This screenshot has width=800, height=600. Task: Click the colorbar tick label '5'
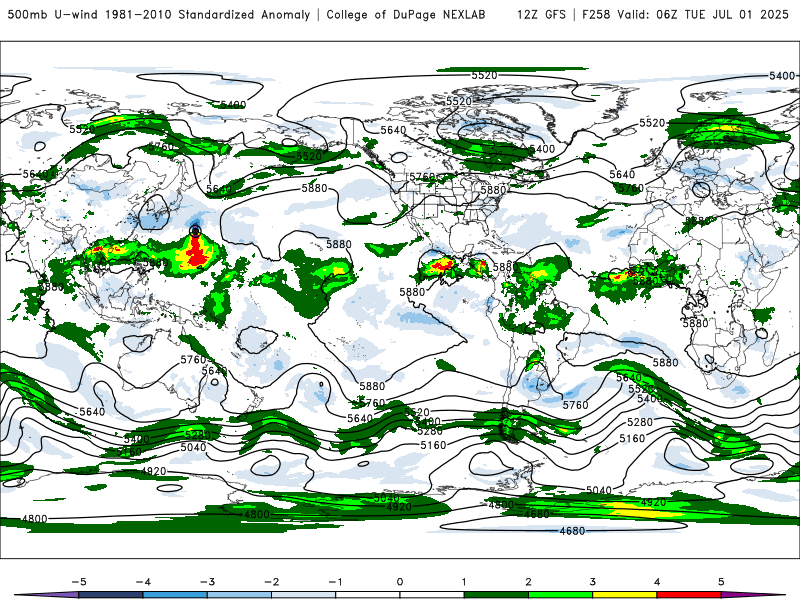click(721, 582)
